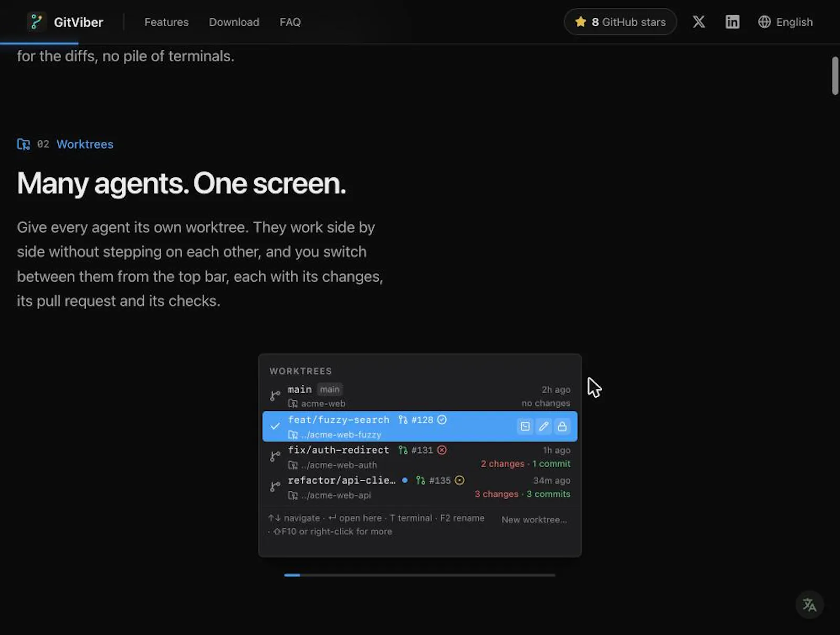
Task: Select the refactor/api-clie… worktree name
Action: (341, 480)
